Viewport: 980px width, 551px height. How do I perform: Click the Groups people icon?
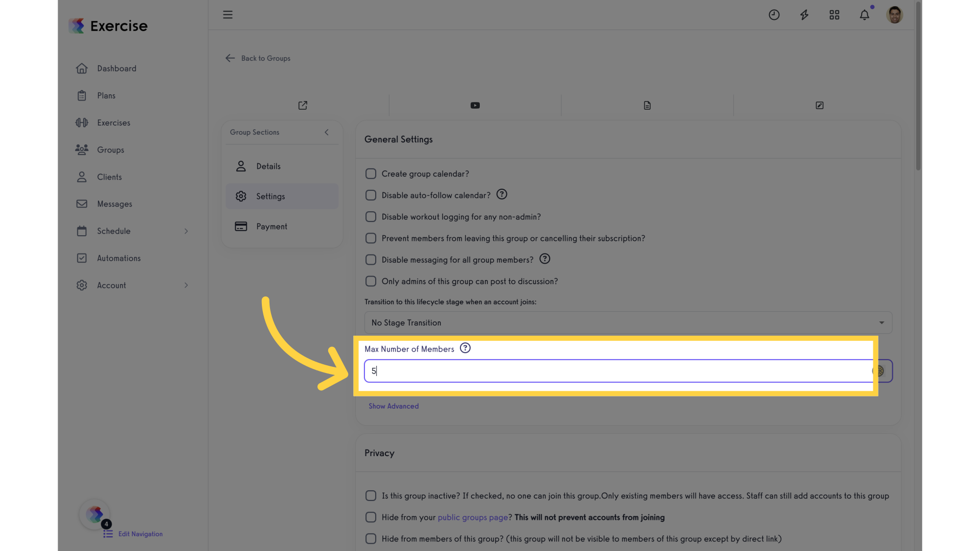tap(82, 149)
